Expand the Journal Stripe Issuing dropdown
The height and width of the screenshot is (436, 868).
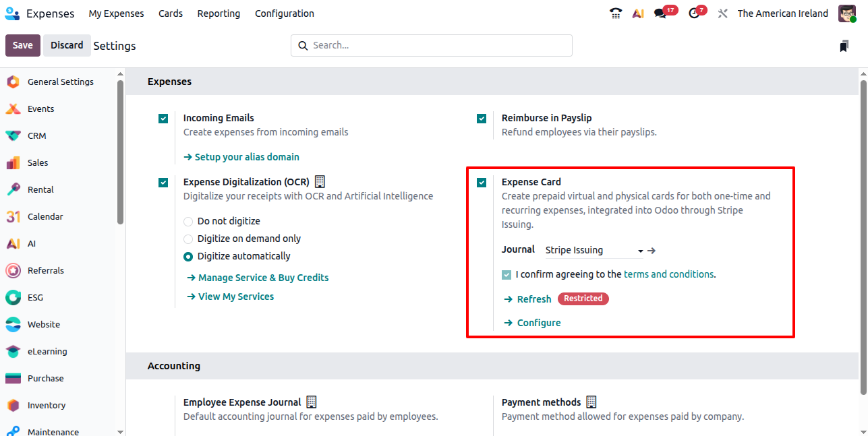coord(594,251)
